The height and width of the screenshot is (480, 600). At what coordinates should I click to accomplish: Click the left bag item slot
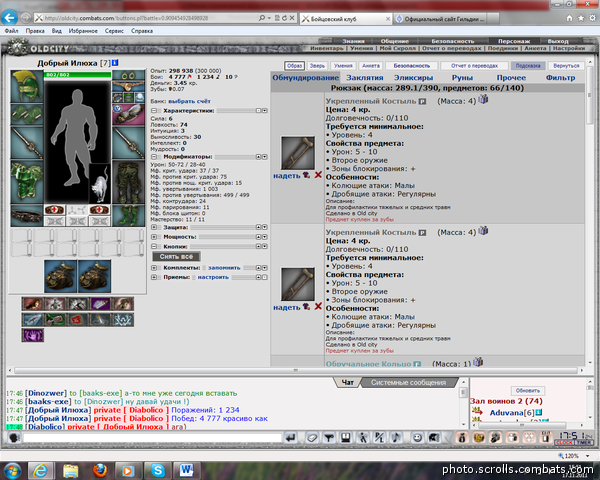[60, 276]
